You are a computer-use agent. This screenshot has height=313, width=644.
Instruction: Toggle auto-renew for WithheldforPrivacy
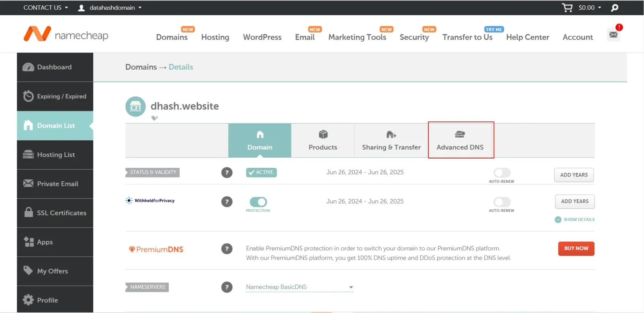502,202
